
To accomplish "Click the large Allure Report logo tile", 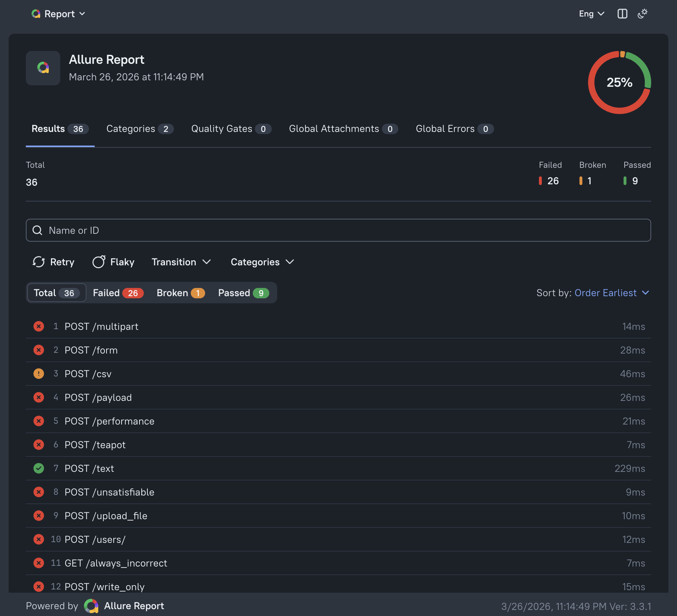I will pyautogui.click(x=43, y=68).
